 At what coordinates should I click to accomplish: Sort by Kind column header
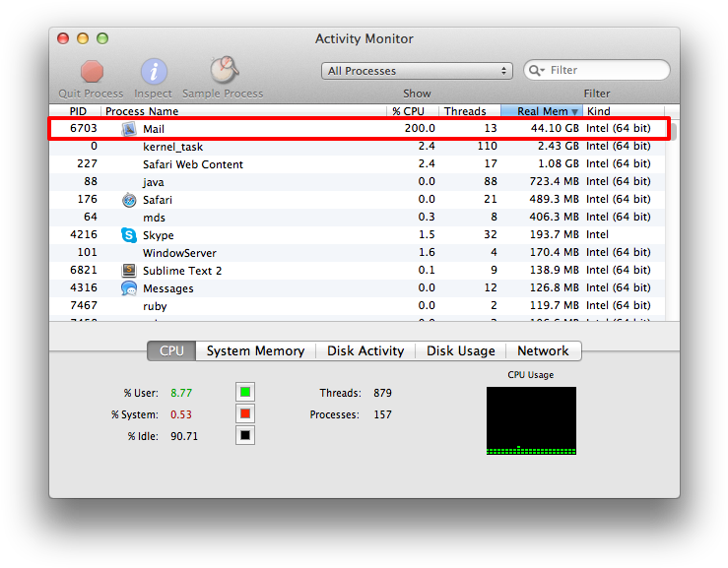[x=624, y=111]
